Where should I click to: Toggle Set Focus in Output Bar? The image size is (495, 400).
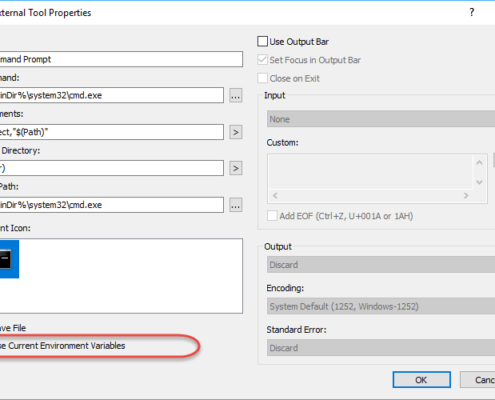click(263, 60)
